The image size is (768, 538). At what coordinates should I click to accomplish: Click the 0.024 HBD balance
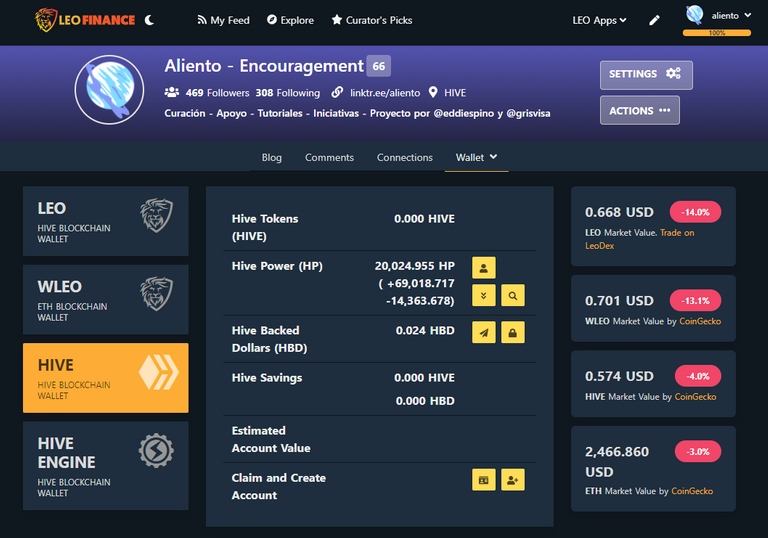pyautogui.click(x=425, y=330)
